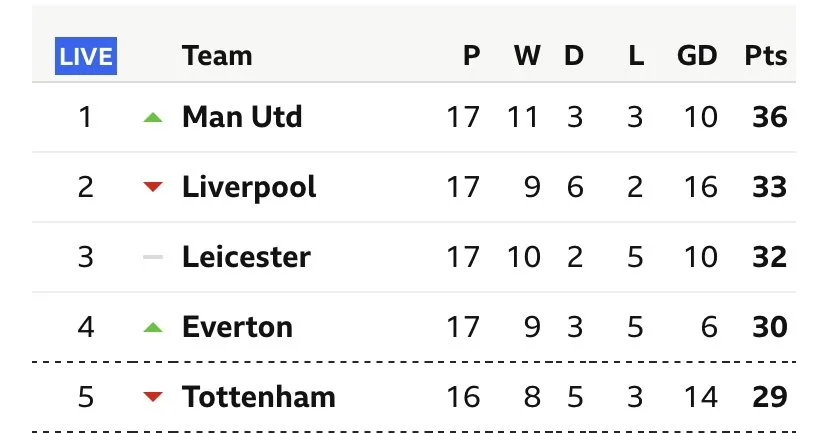Select the Leicester team name
The width and height of the screenshot is (828, 433).
point(246,257)
